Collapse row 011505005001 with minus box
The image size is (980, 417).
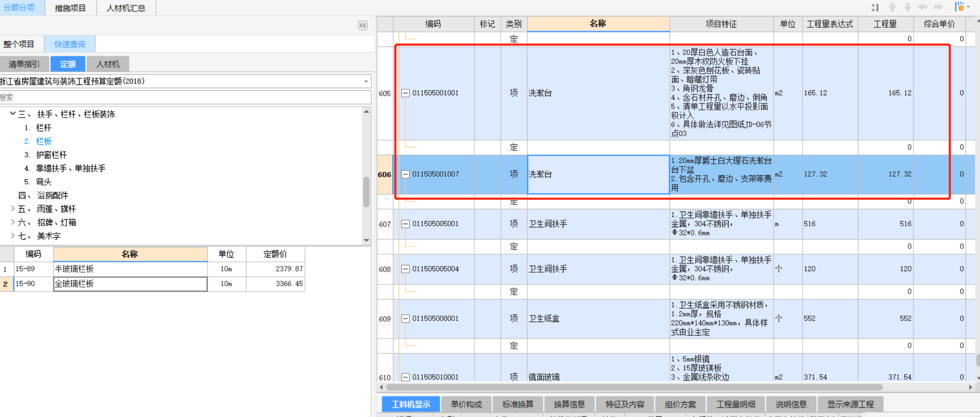pos(405,224)
